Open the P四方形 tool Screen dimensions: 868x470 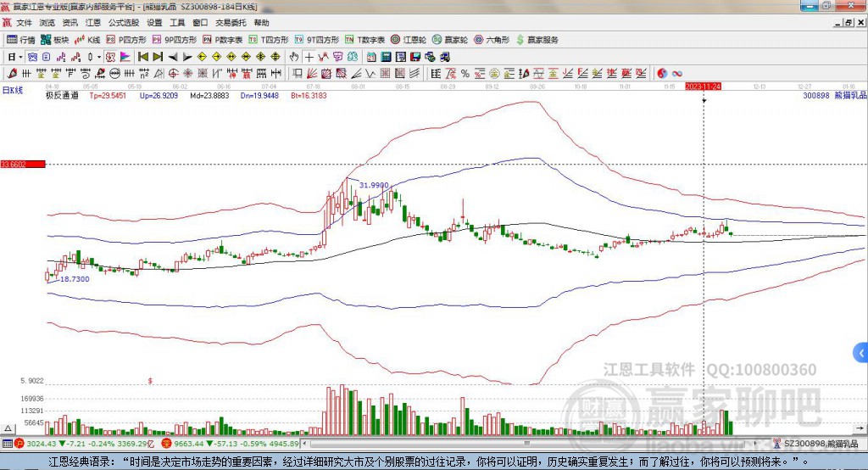click(x=126, y=40)
